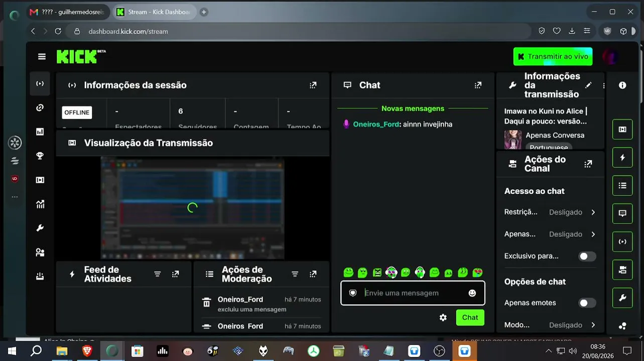
Task: Open the profile avatar in the top right
Action: [x=610, y=57]
